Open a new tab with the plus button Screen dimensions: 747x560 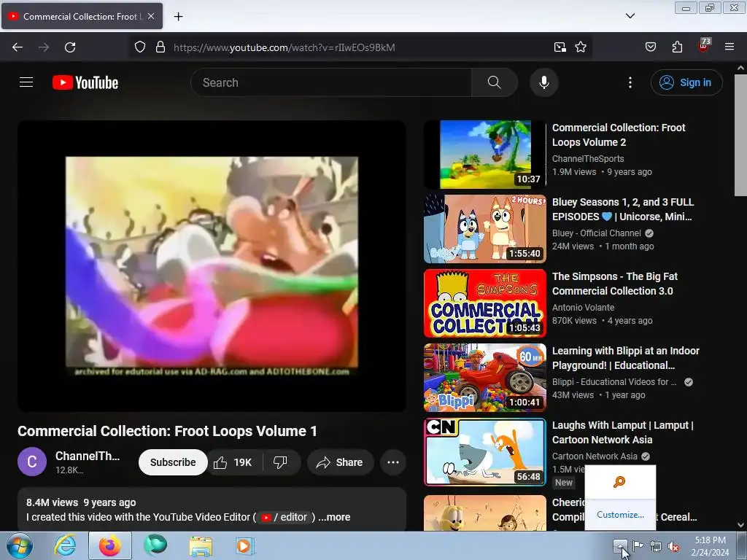tap(178, 17)
